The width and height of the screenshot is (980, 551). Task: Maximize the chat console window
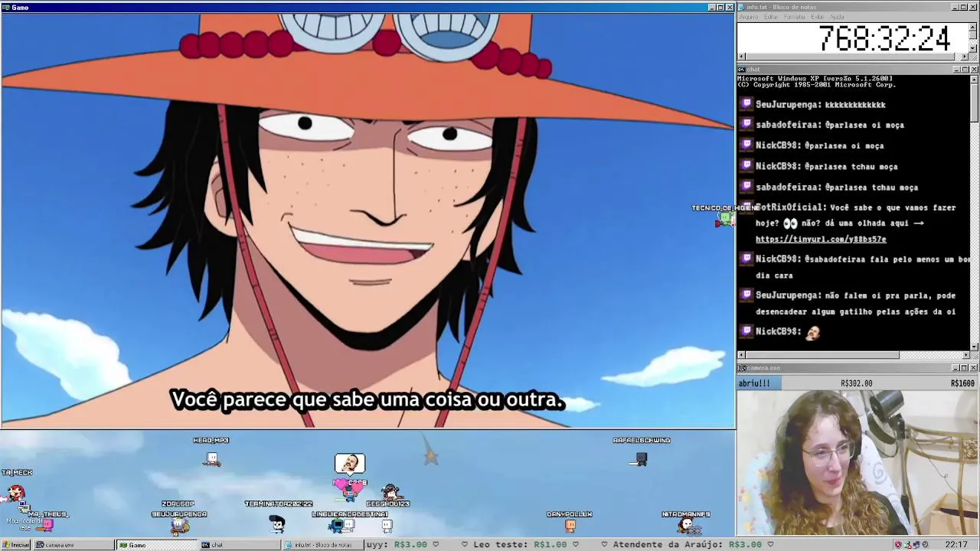point(965,70)
